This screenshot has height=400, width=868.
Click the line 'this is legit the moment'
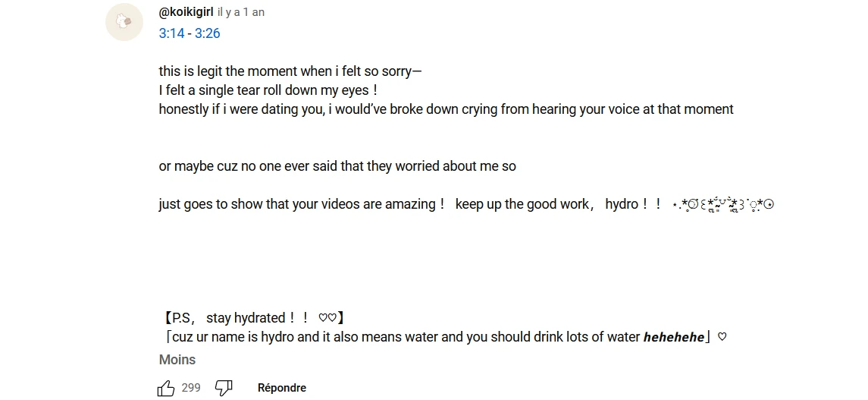click(290, 71)
